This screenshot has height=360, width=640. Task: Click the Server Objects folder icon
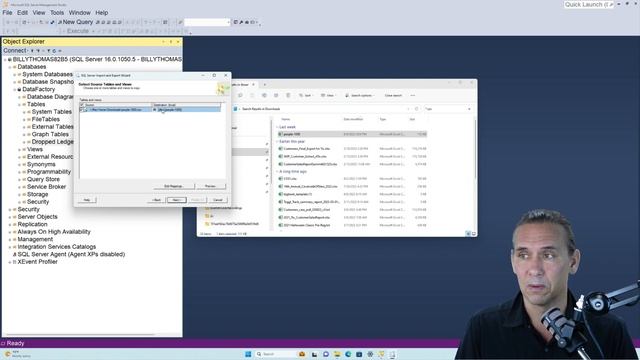[x=15, y=217]
